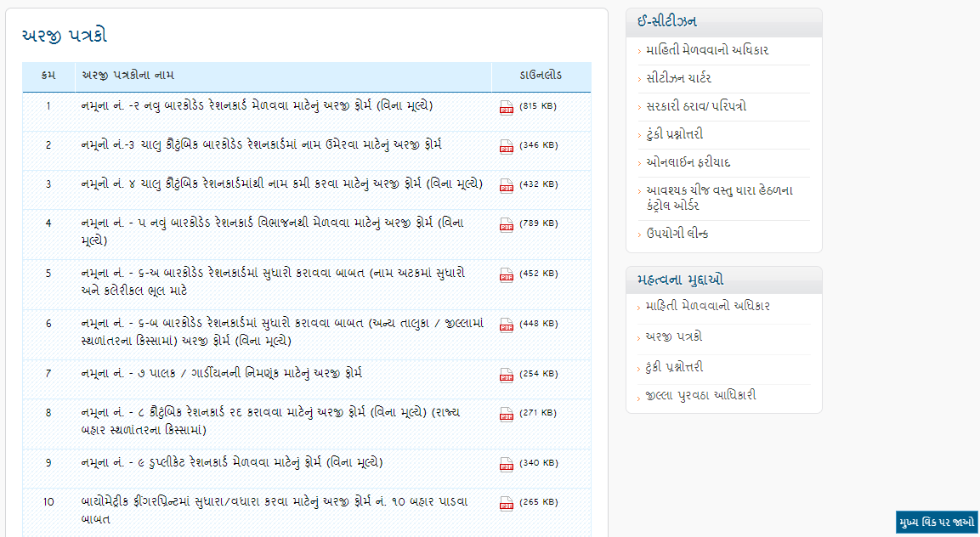This screenshot has height=537, width=980.
Task: Click the ઉપયોગી લીન્ક sidebar link
Action: pyautogui.click(x=677, y=234)
